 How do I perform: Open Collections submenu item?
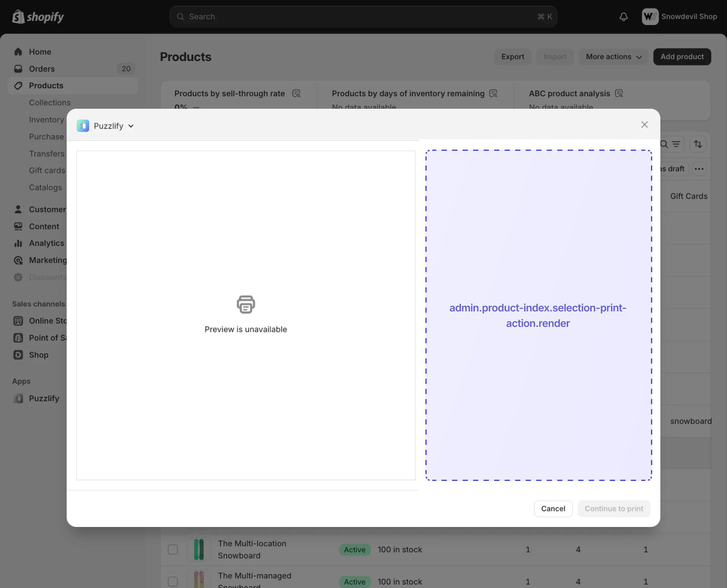pos(50,103)
